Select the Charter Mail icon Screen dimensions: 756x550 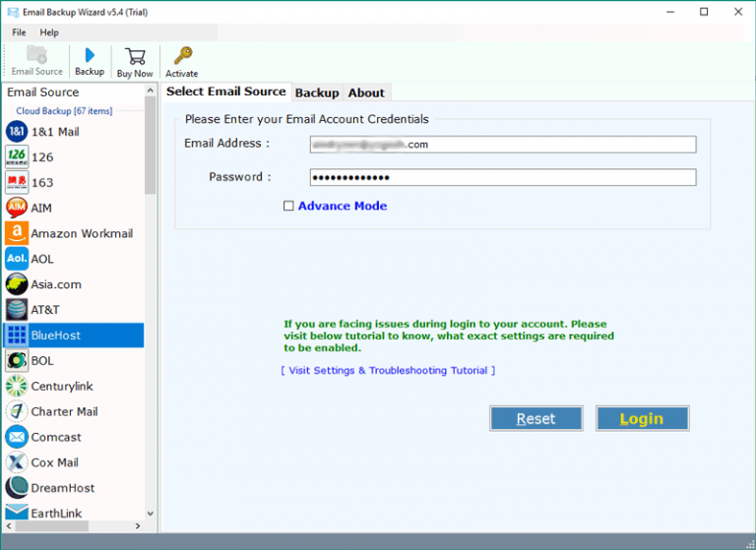point(17,411)
